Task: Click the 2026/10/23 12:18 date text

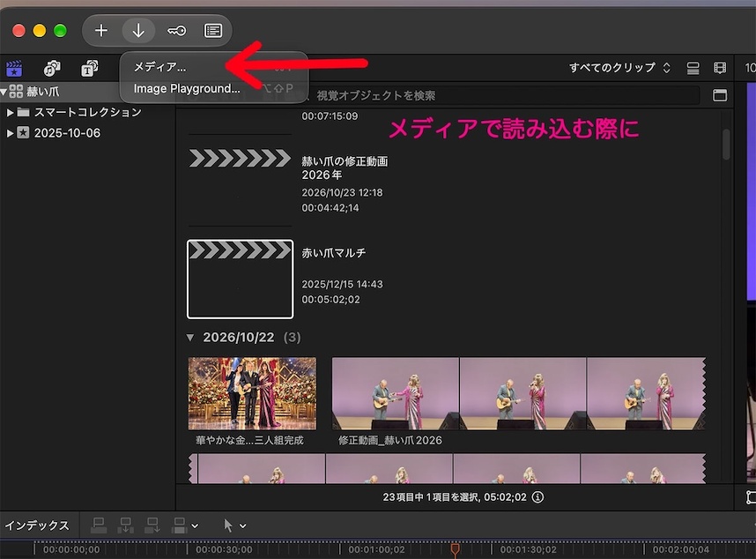Action: [342, 192]
